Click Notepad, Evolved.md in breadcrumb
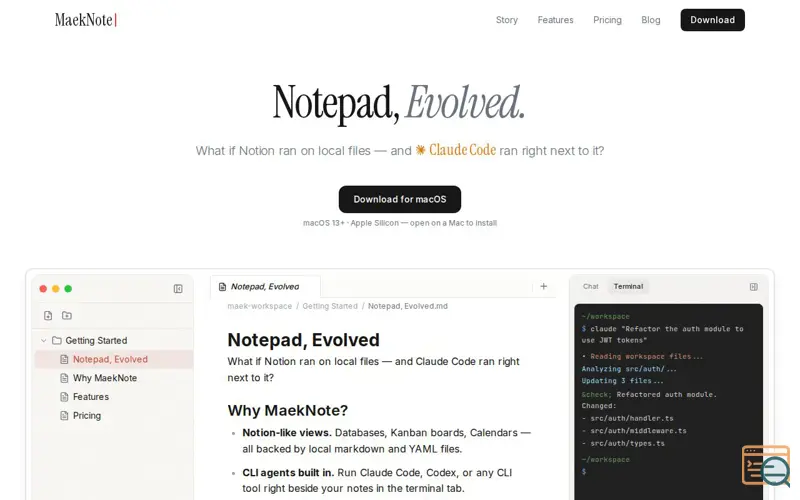 click(408, 306)
